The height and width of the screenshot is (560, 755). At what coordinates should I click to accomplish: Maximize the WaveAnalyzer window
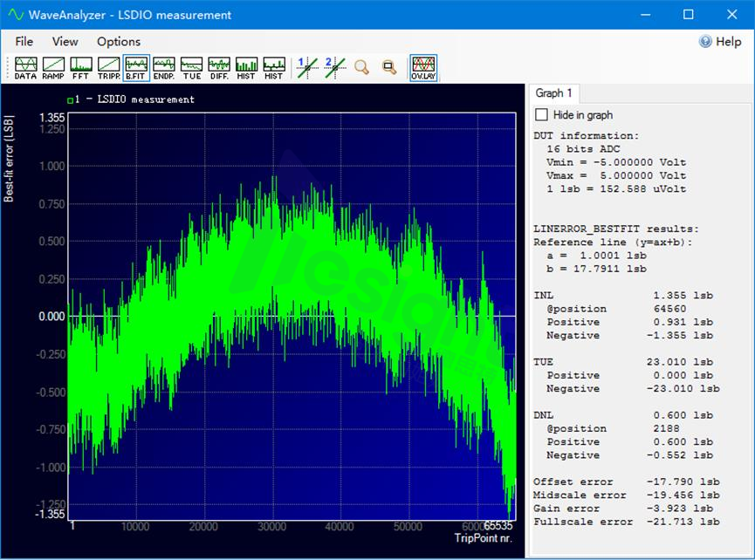689,15
